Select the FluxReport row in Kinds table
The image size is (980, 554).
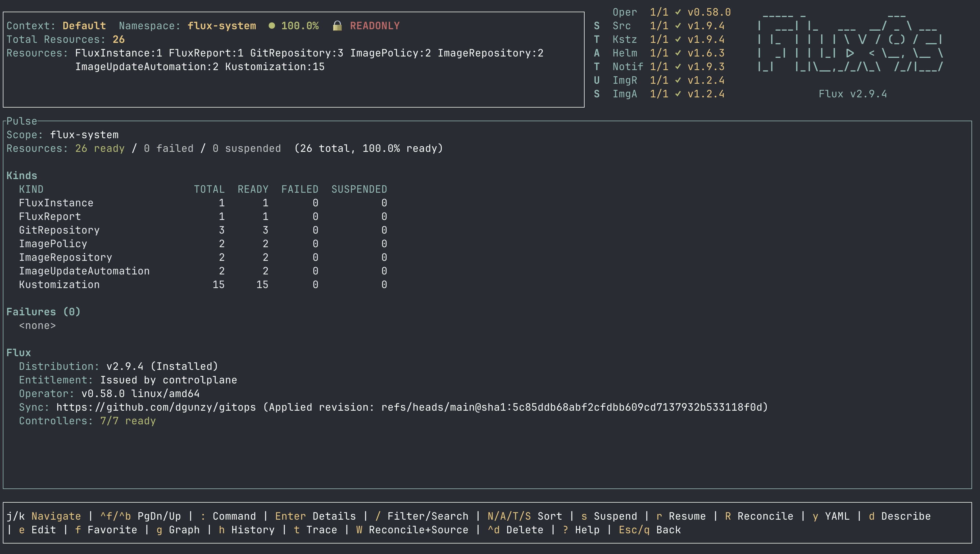(x=203, y=217)
